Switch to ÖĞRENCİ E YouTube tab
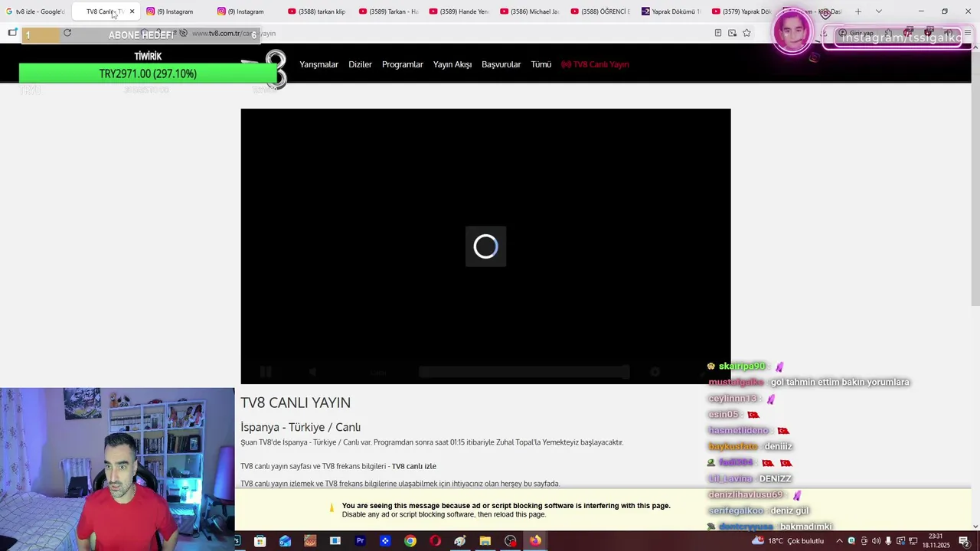This screenshot has width=980, height=551. (x=600, y=11)
